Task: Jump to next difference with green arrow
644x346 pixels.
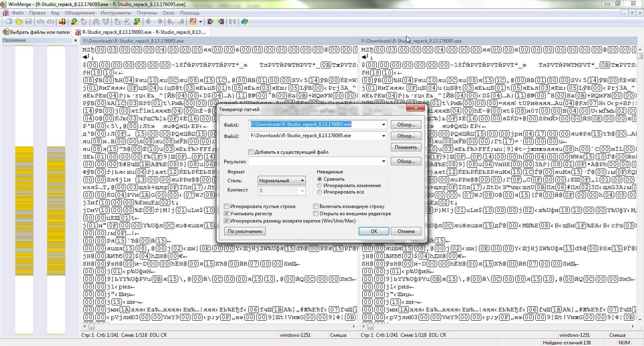Action: pos(74,22)
